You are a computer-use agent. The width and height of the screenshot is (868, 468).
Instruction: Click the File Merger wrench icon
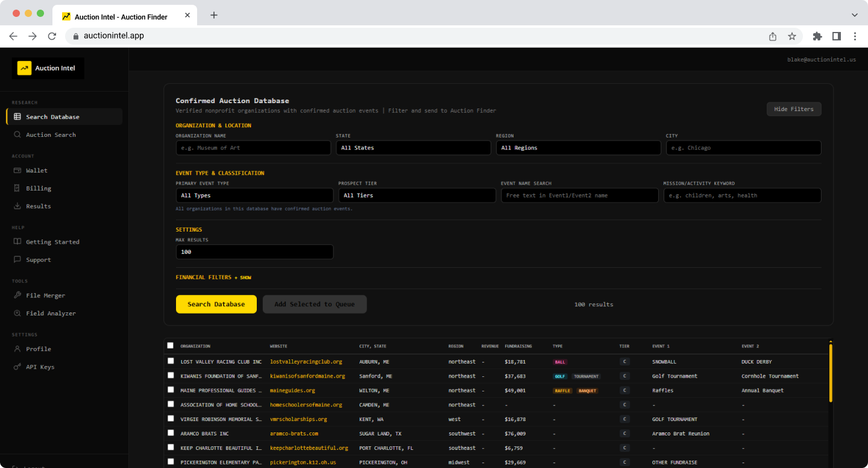17,296
